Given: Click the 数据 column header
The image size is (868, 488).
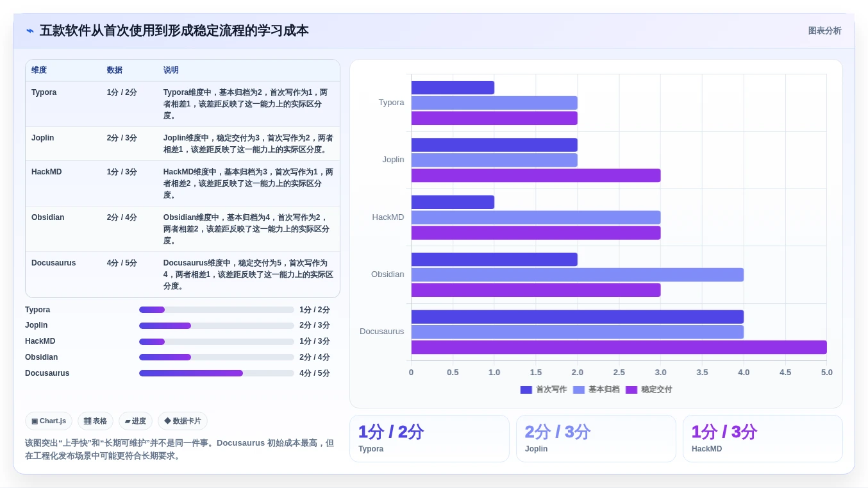Looking at the screenshot, I should 115,70.
